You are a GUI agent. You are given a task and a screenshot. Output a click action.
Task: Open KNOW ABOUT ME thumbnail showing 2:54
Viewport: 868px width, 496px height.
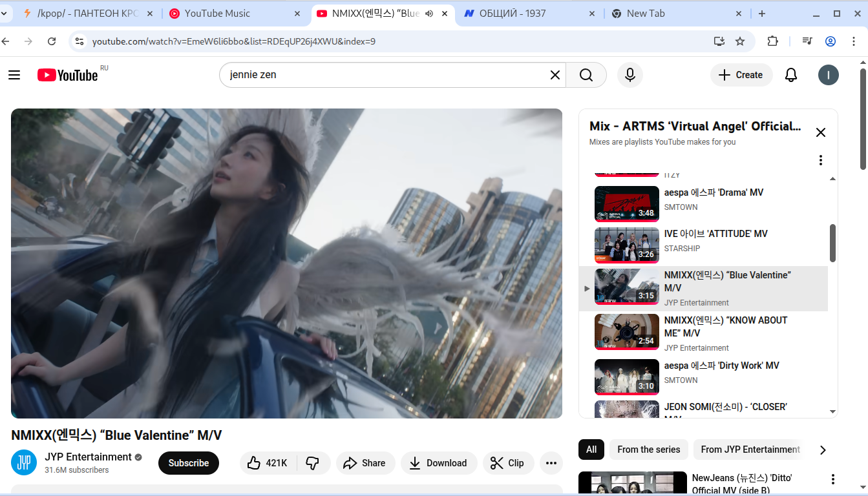[x=627, y=332]
